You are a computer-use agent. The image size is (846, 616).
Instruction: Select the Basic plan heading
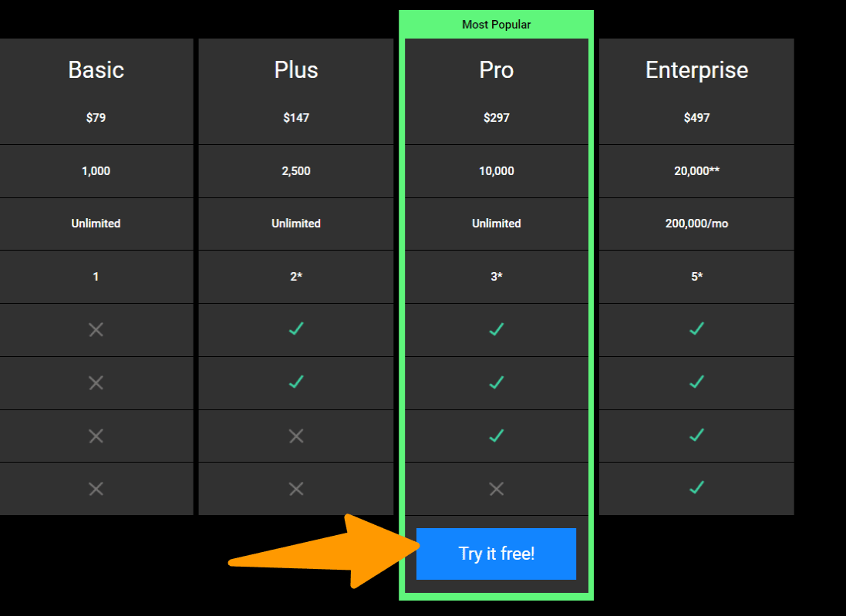coord(96,70)
